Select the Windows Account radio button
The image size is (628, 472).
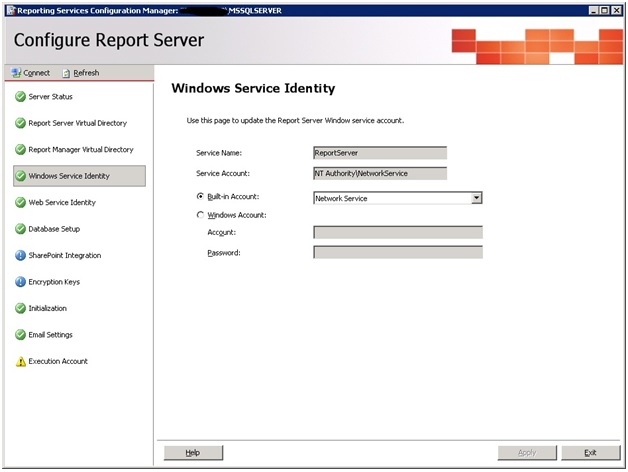(x=200, y=215)
